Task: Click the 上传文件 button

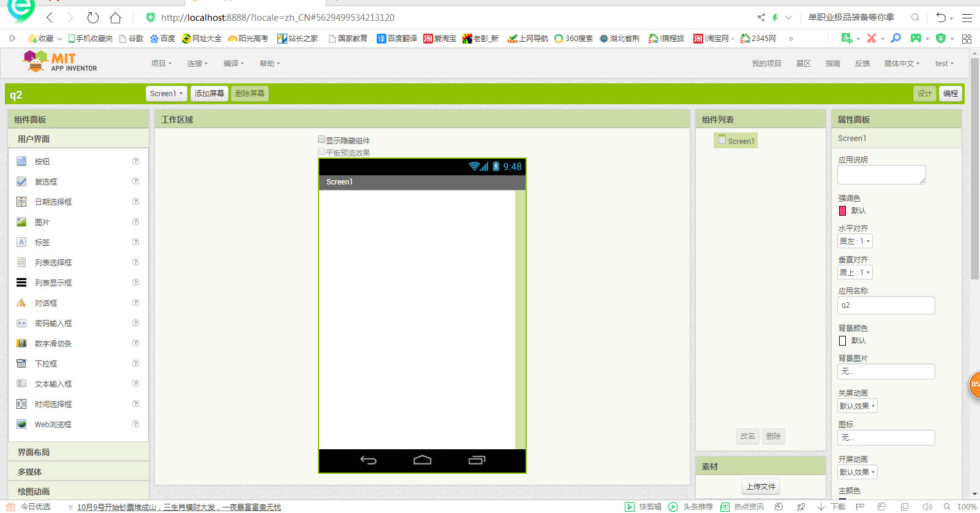Action: point(761,487)
